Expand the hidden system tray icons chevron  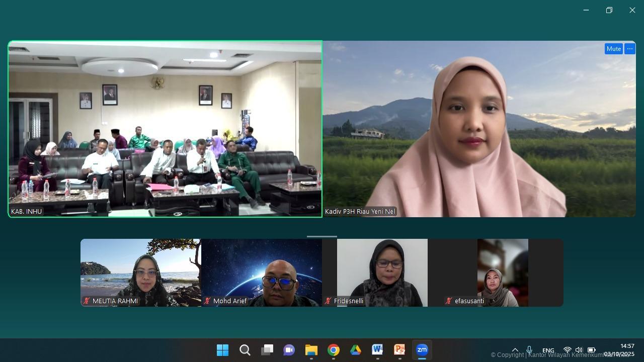(515, 350)
